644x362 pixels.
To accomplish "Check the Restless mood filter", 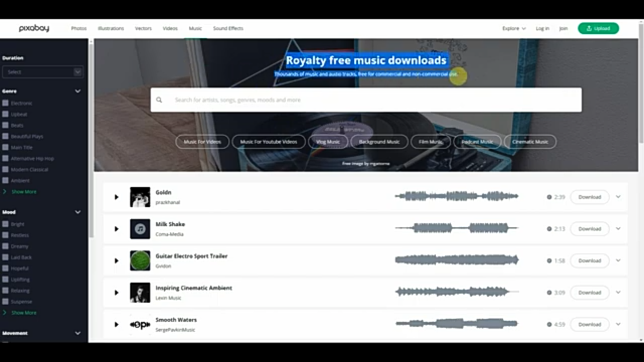I will tap(6, 235).
